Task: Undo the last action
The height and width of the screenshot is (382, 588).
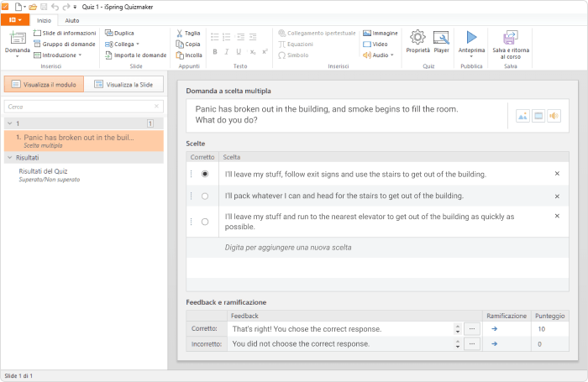Action: 55,7
